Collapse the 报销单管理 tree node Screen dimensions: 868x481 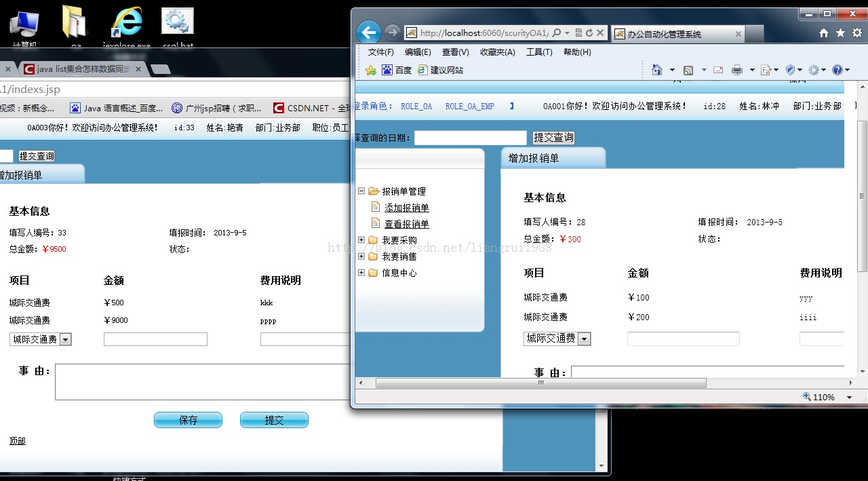(x=361, y=191)
